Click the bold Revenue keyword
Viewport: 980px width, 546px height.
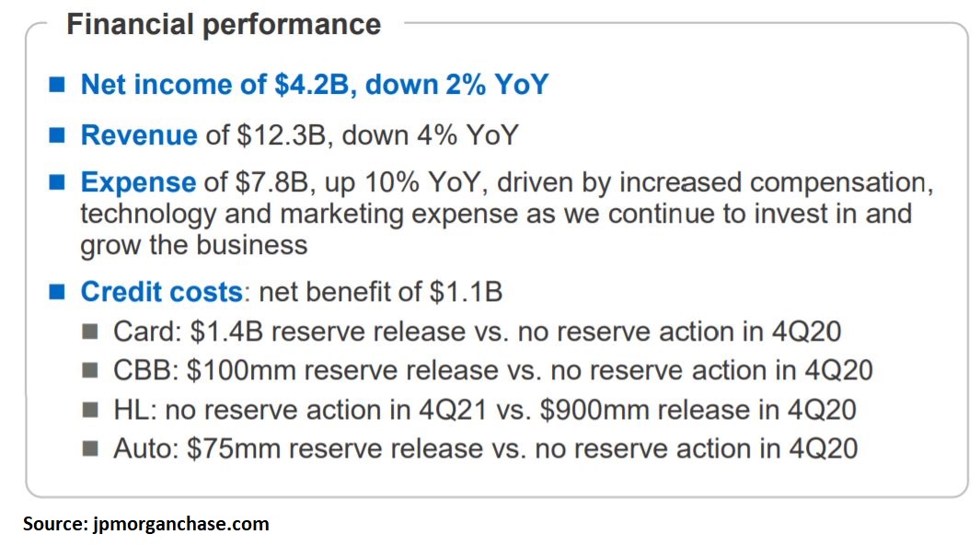point(139,135)
